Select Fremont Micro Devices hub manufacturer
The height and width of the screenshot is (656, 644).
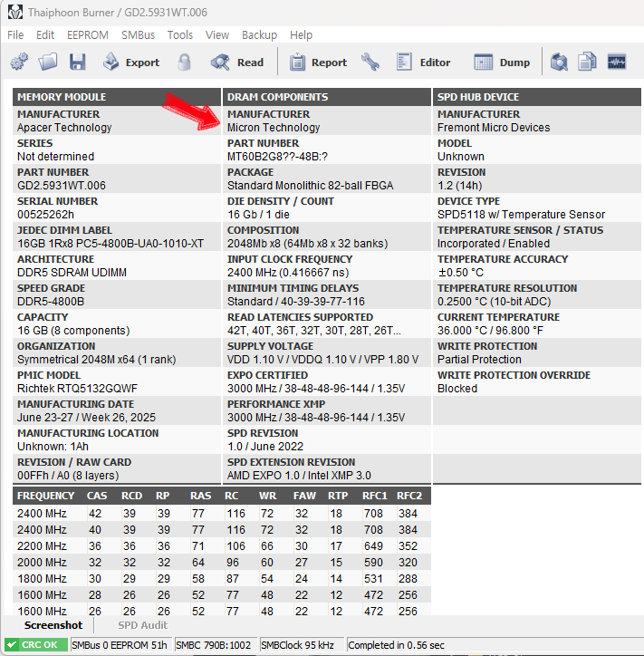pyautogui.click(x=494, y=128)
